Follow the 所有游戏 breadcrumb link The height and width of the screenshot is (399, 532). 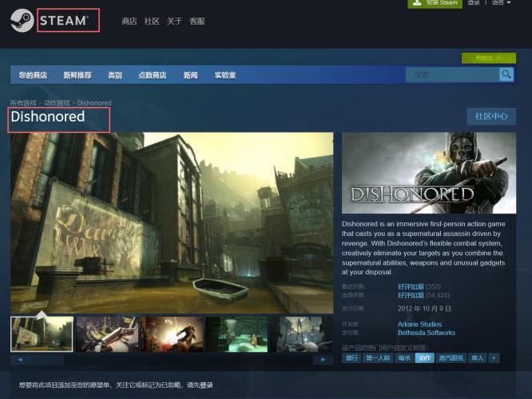click(23, 102)
